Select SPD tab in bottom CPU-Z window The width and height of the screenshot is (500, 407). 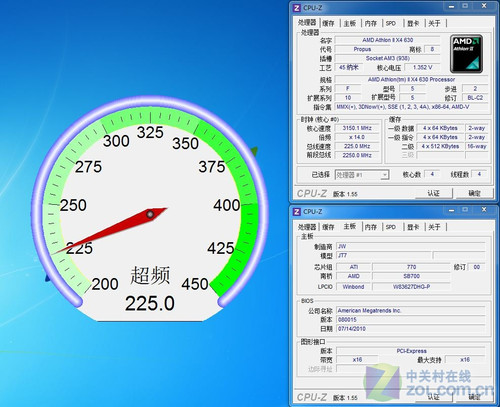[x=391, y=227]
